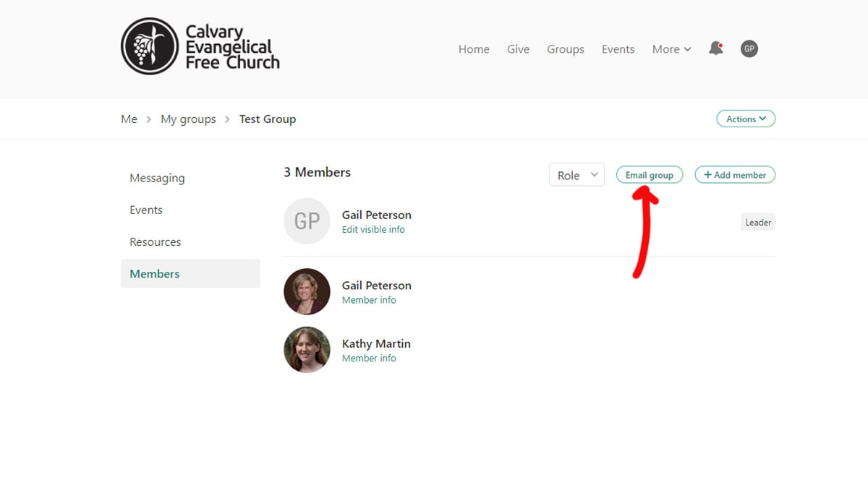Open Kathy Martin's Member info link
Screen dimensions: 868x488
tap(369, 359)
